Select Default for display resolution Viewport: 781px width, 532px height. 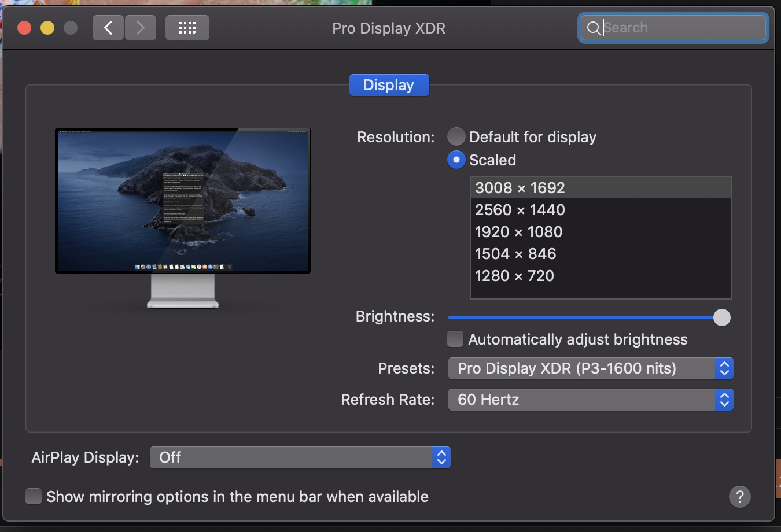coord(456,136)
